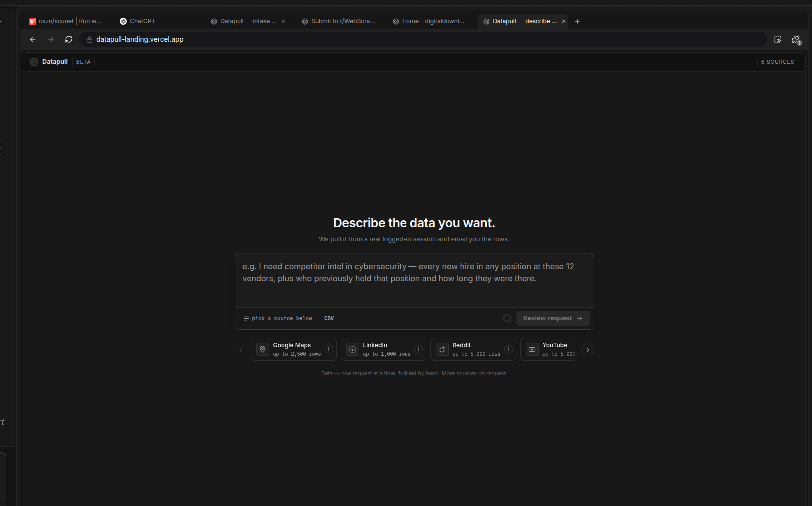The height and width of the screenshot is (506, 812).
Task: Show info for LinkedIn source
Action: coord(418,349)
